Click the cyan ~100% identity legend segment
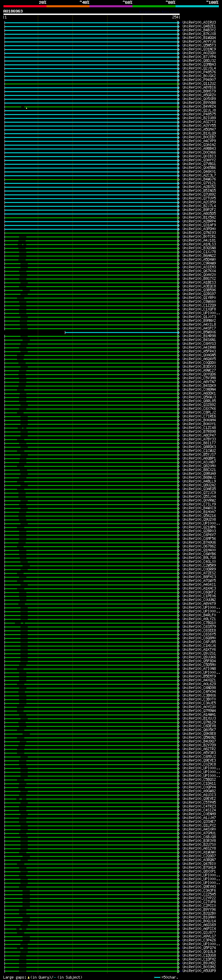 197,6
